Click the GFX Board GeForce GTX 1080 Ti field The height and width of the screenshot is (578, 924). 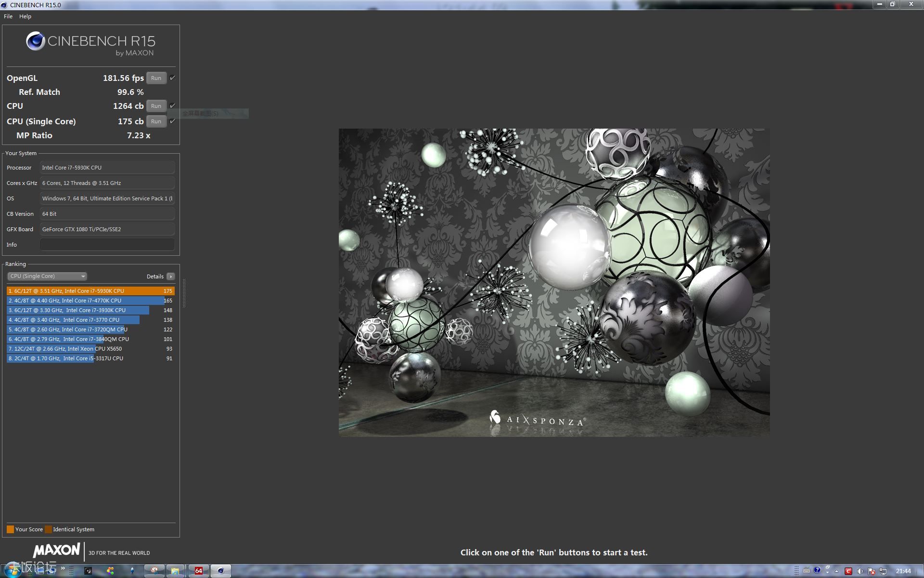(x=107, y=229)
